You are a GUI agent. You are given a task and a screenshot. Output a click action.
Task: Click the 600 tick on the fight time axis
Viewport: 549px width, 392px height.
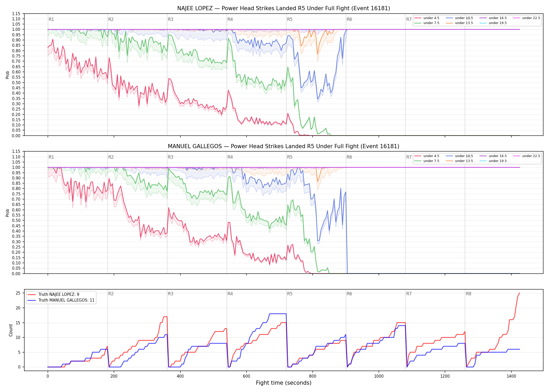pyautogui.click(x=247, y=376)
